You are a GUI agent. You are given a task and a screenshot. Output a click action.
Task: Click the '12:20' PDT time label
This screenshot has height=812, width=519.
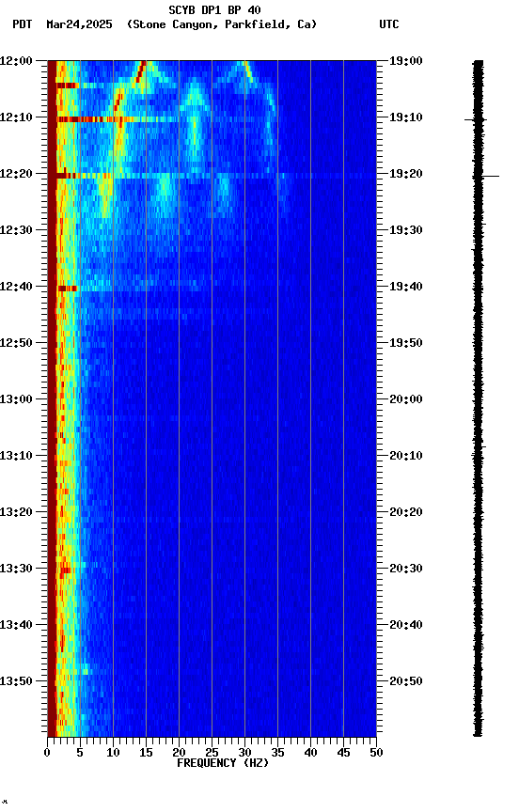tap(16, 174)
